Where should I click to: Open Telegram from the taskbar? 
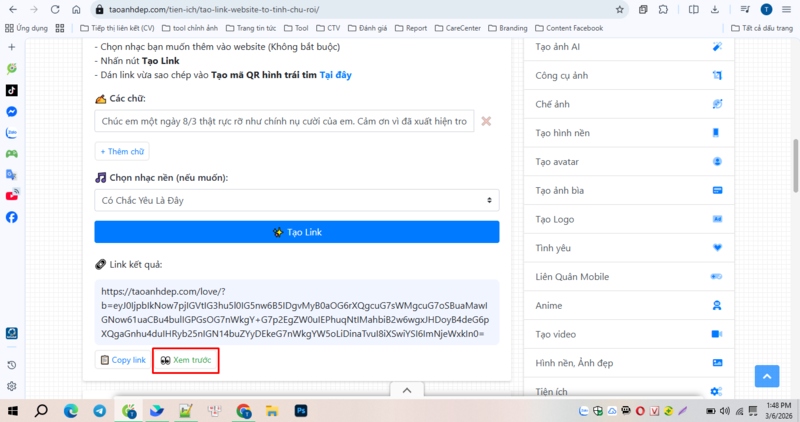pos(100,411)
